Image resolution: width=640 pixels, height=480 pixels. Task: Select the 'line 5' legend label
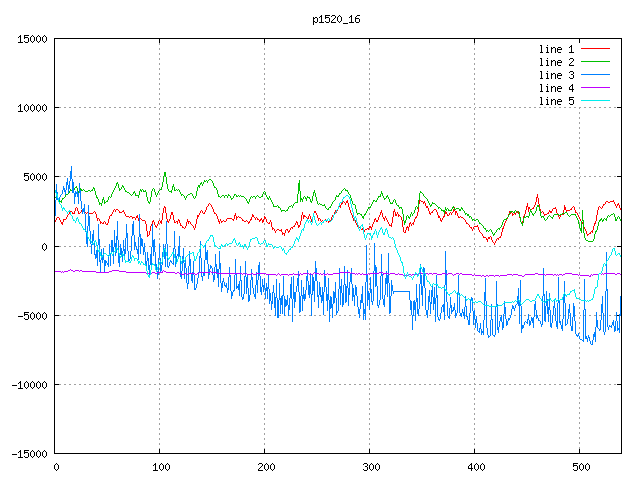tap(557, 101)
